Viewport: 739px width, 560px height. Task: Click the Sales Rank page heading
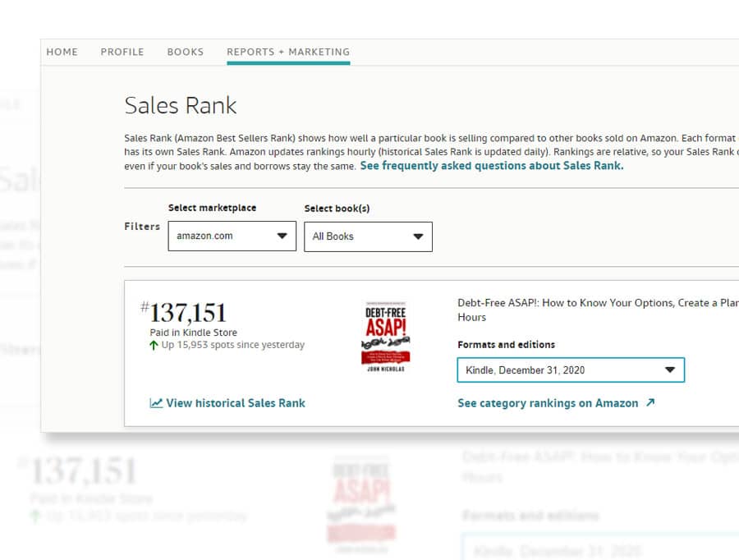coord(181,105)
